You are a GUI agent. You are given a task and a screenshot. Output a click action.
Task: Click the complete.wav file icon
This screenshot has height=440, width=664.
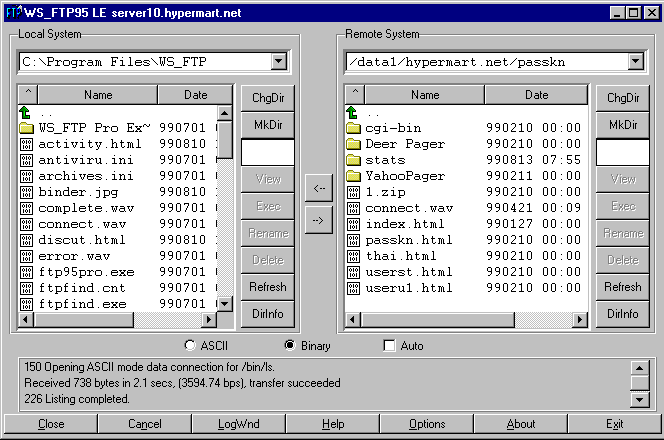tap(26, 208)
